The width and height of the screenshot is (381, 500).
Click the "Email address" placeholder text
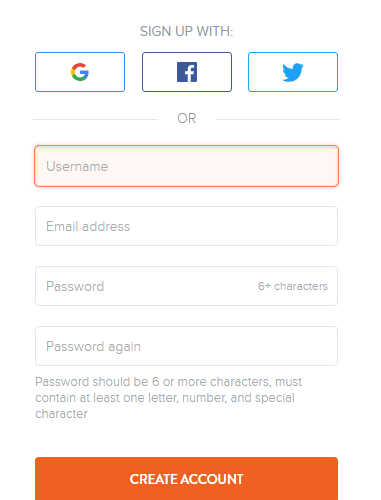tap(88, 226)
